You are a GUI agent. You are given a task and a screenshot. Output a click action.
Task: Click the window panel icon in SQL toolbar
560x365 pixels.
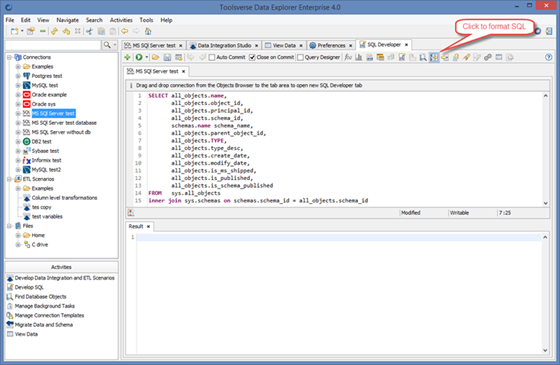tap(499, 57)
